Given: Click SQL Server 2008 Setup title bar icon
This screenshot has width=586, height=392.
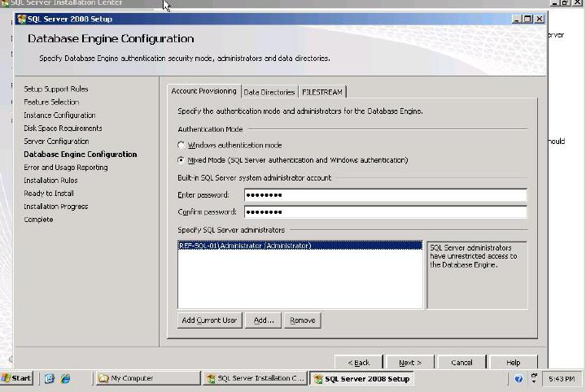Looking at the screenshot, I should (22, 19).
